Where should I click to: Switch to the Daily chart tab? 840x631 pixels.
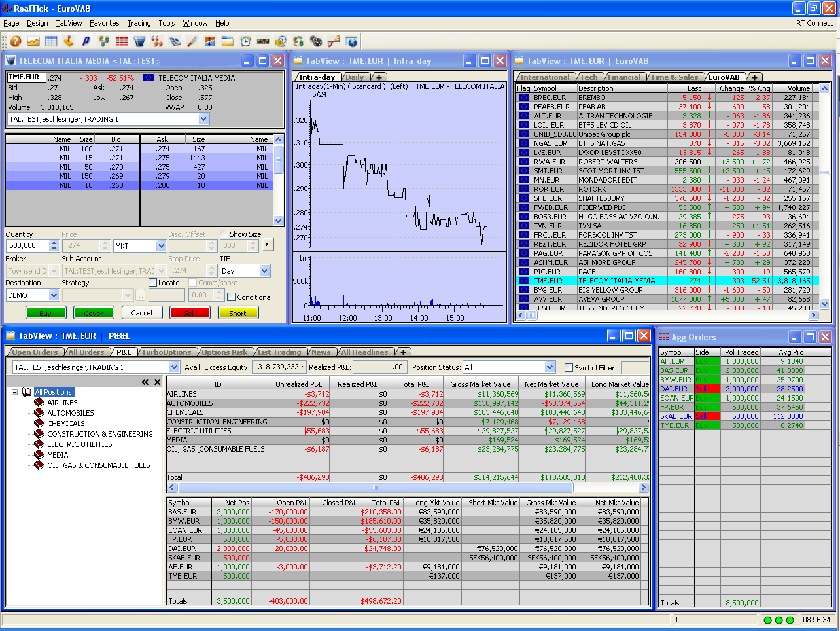point(355,77)
